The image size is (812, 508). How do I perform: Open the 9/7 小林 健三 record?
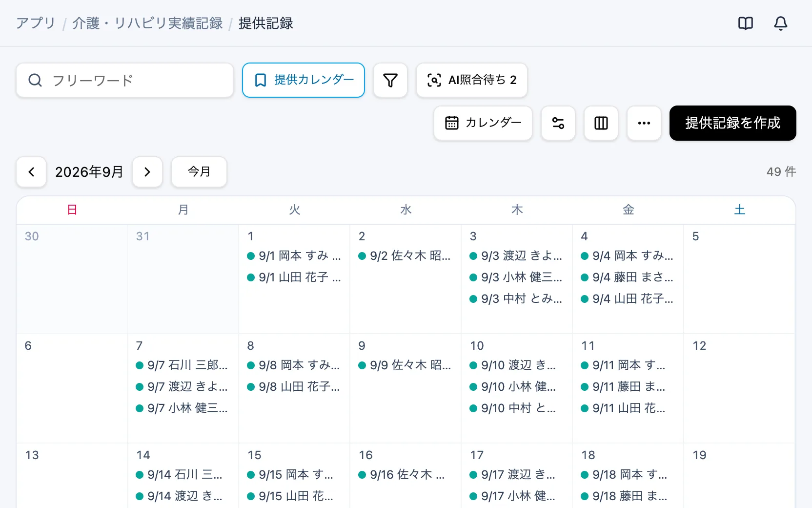pyautogui.click(x=183, y=408)
